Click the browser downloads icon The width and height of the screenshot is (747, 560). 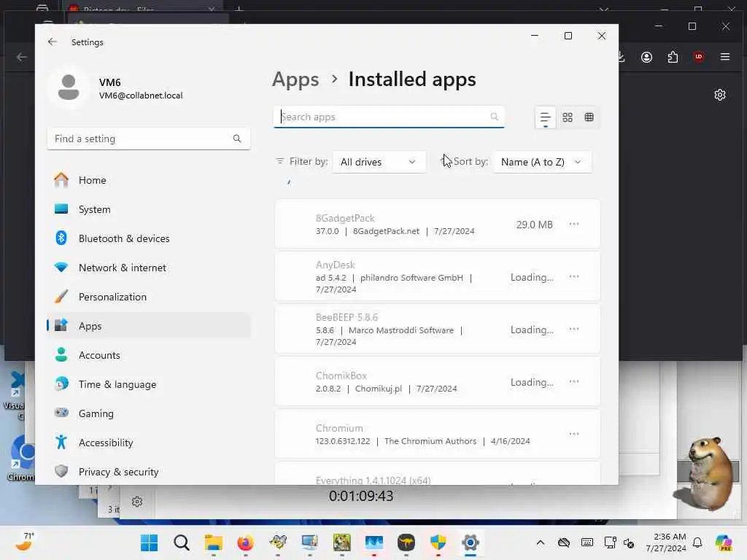coord(622,57)
